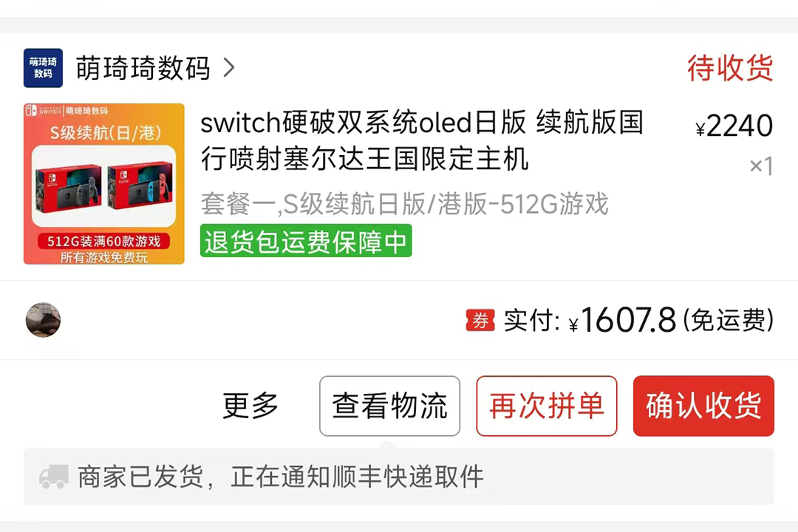Screen dimensions: 798x532
Task: Tap the ¥2240 listed price
Action: (734, 126)
